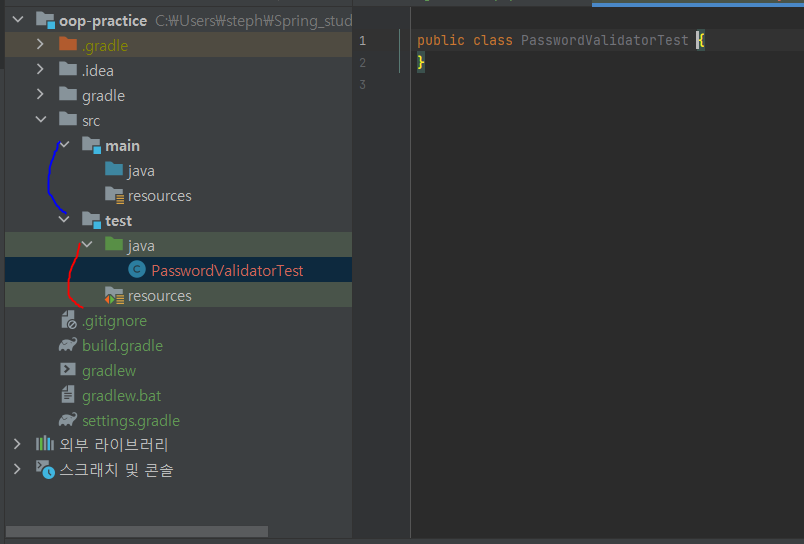Image resolution: width=804 pixels, height=544 pixels.
Task: Click the .gitignore file icon
Action: 68,319
